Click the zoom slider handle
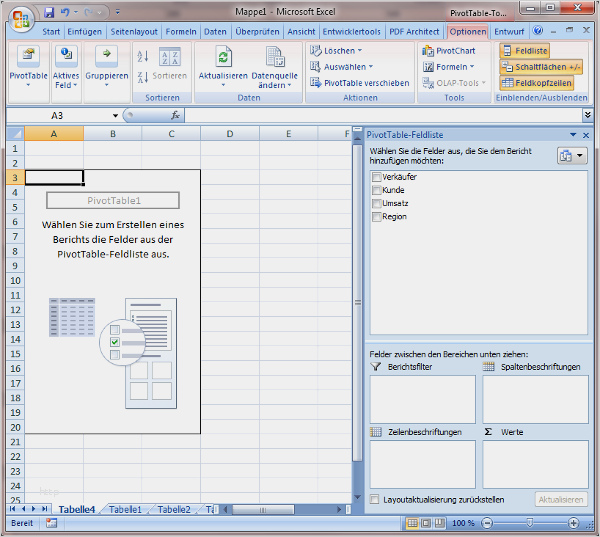 (530, 523)
